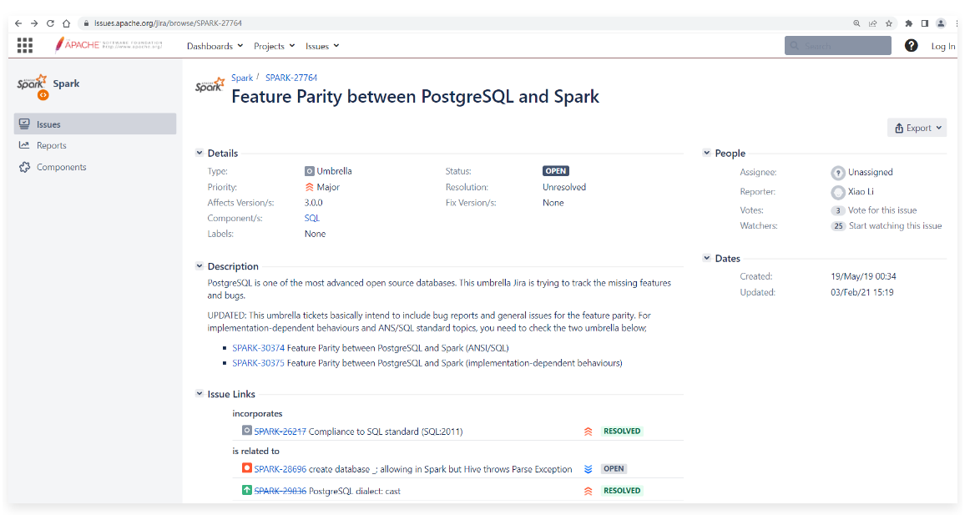The width and height of the screenshot is (980, 515).
Task: Open Reports in the sidebar
Action: coord(51,145)
